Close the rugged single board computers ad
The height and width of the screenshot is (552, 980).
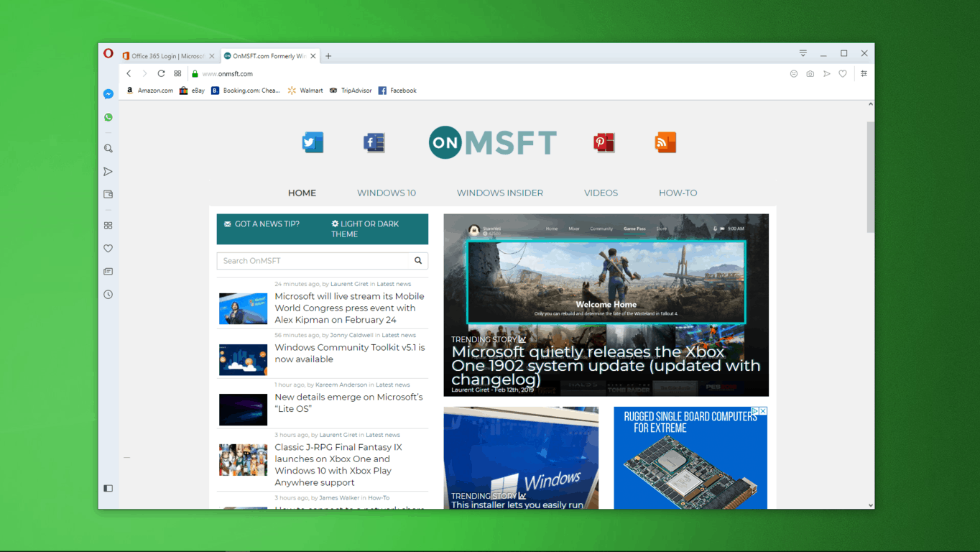763,411
